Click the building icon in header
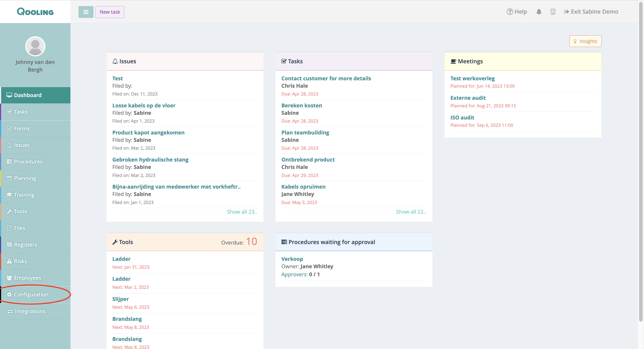The width and height of the screenshot is (644, 349). pyautogui.click(x=553, y=12)
